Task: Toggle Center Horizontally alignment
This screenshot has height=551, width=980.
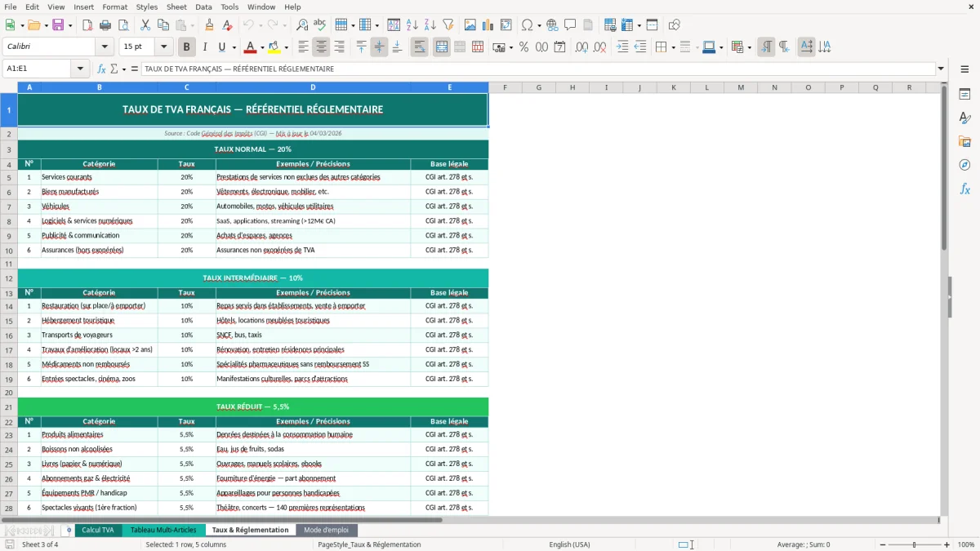Action: pos(321,47)
